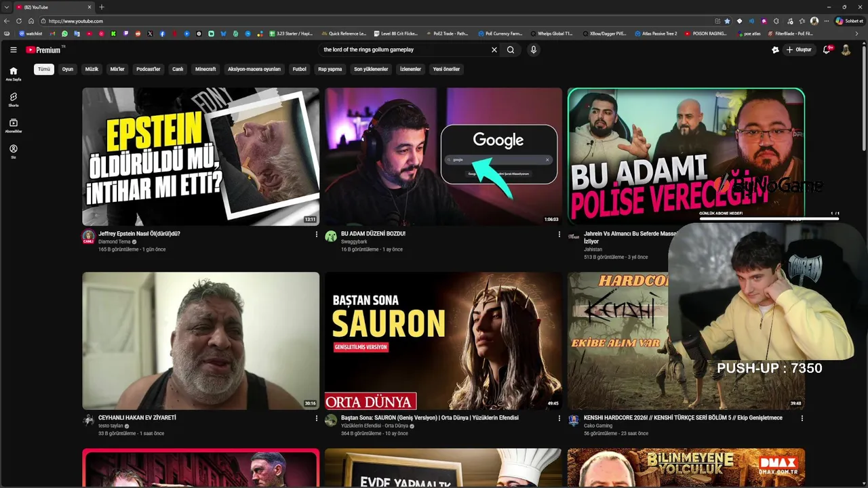Click Diamond Tema channel avatar

coord(88,237)
